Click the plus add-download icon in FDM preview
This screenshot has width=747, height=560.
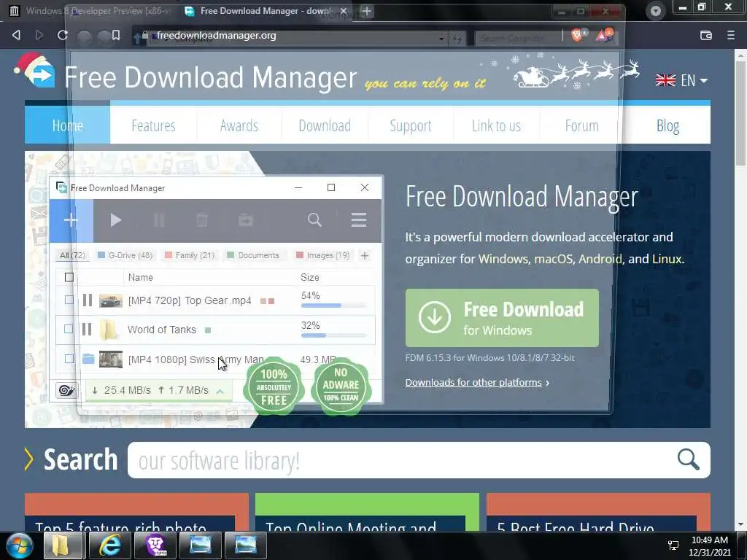point(71,220)
